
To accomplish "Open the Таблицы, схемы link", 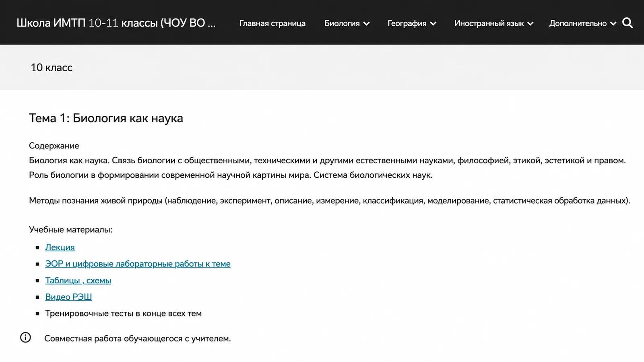I will (x=78, y=280).
